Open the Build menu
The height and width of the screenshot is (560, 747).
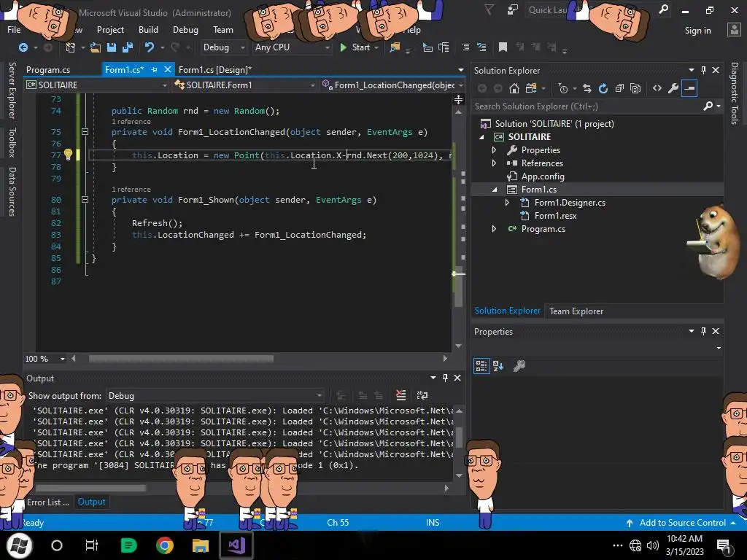pyautogui.click(x=148, y=29)
